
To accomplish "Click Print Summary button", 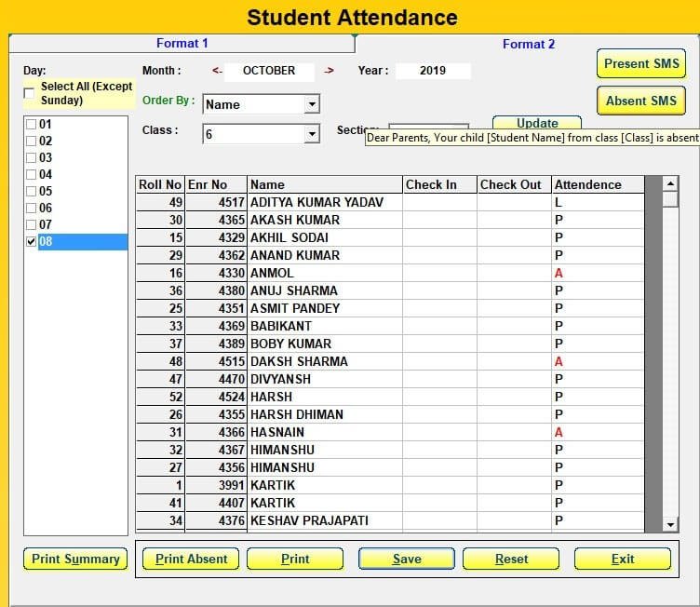I will pyautogui.click(x=75, y=559).
